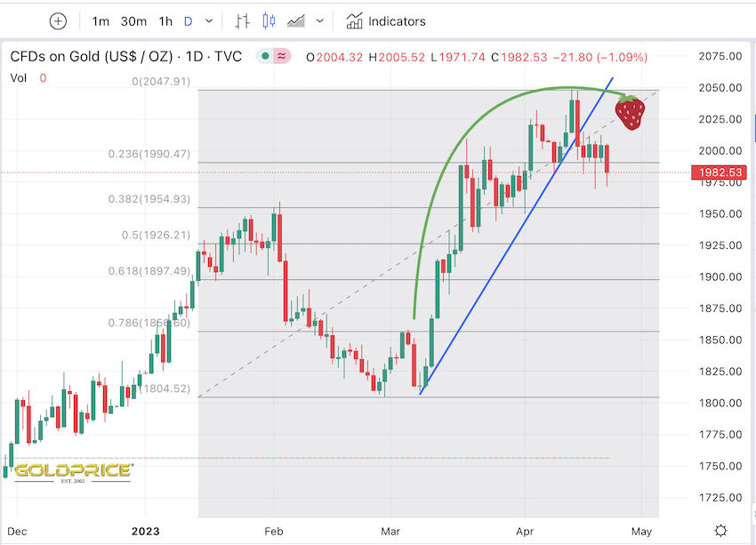Select the candlestick chart style icon

point(271,21)
